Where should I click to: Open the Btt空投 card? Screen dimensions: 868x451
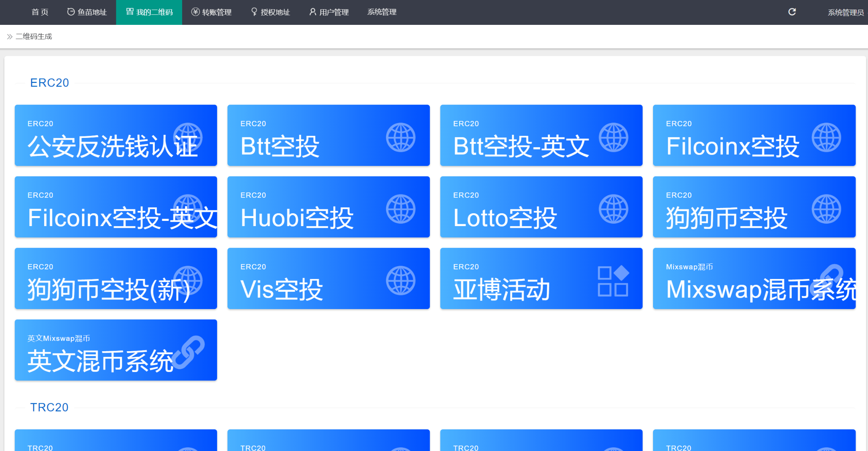(329, 135)
